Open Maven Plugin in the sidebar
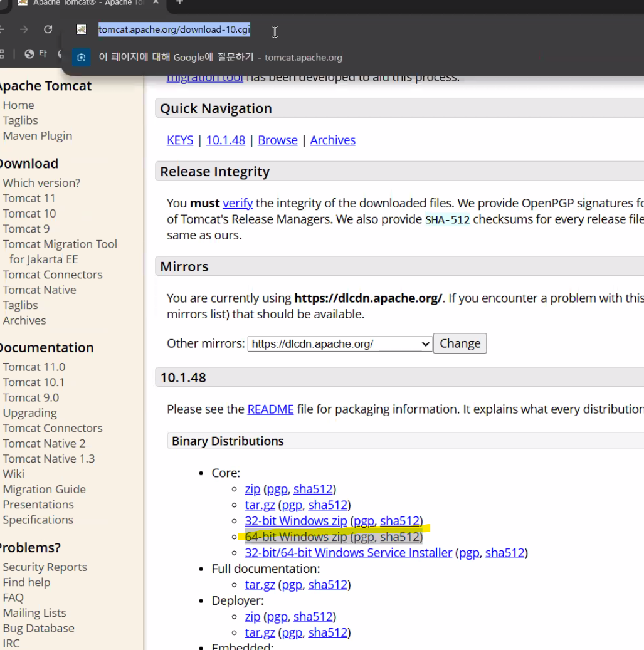Image resolution: width=644 pixels, height=650 pixels. (x=38, y=136)
